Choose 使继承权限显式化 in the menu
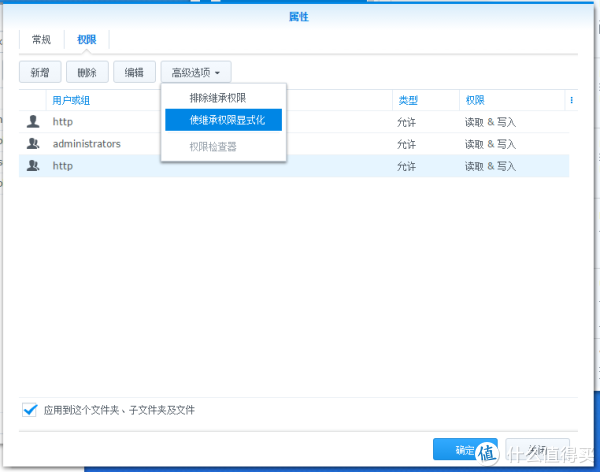This screenshot has height=472, width=600. pos(224,120)
